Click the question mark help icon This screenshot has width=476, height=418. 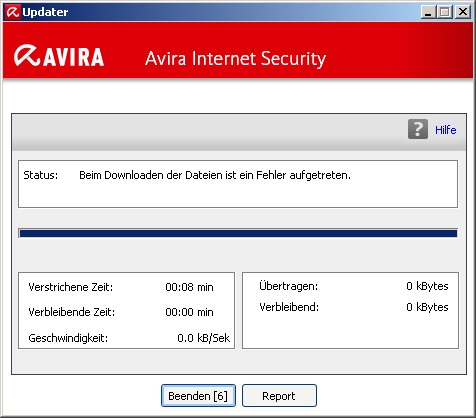[418, 129]
